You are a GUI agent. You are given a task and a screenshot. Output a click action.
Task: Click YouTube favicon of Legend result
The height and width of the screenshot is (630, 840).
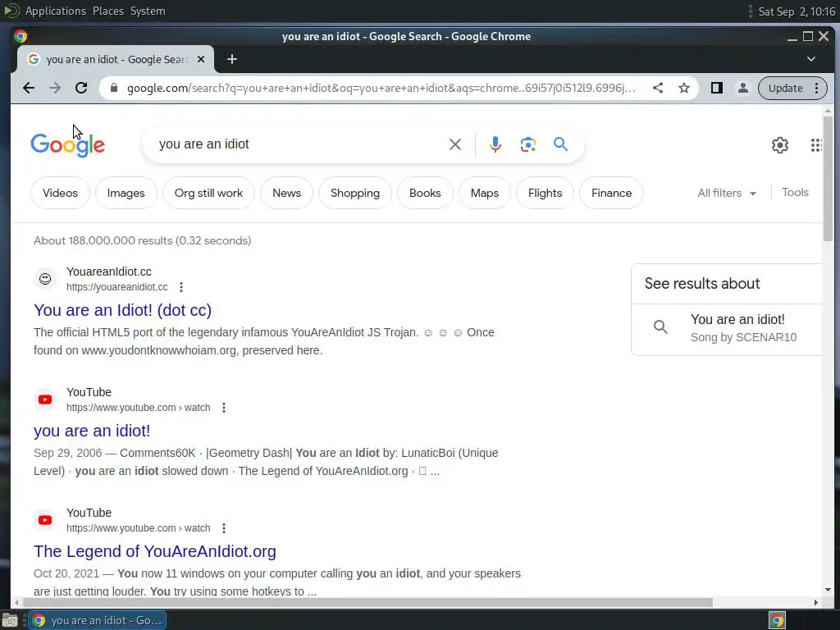pyautogui.click(x=45, y=520)
